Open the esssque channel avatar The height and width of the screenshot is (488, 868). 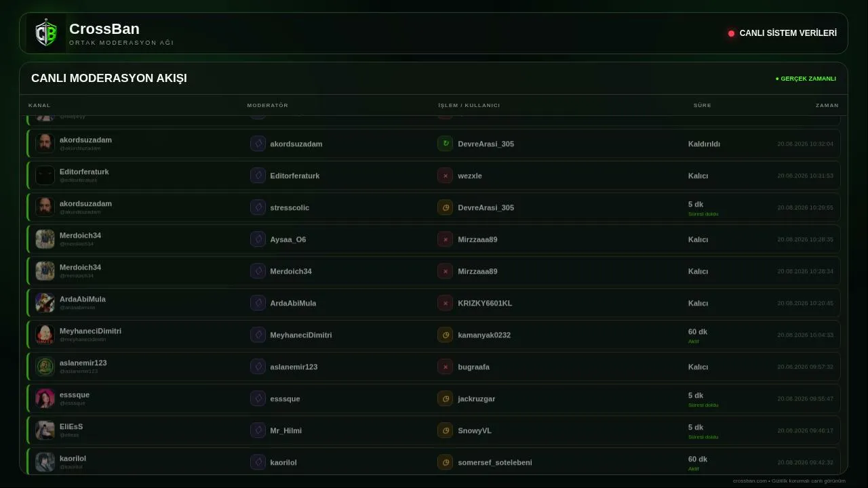pos(45,399)
